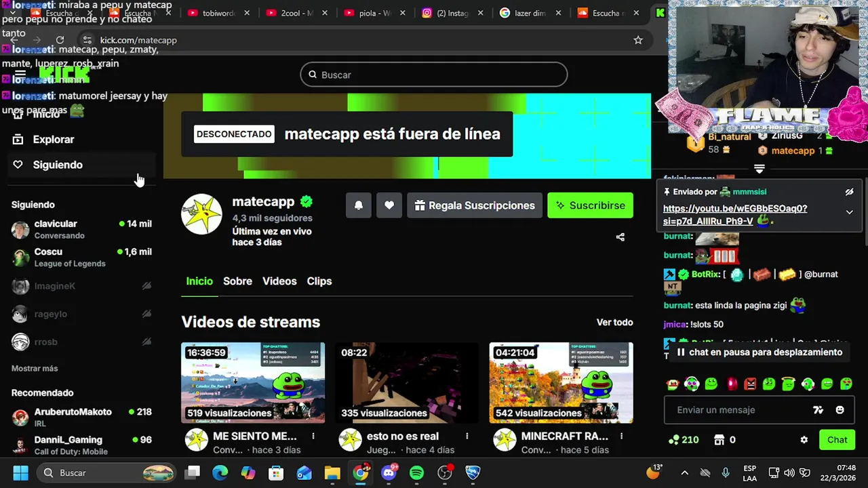The image size is (868, 488).
Task: Open clavicular channel in Siguiendo list
Action: (x=81, y=230)
